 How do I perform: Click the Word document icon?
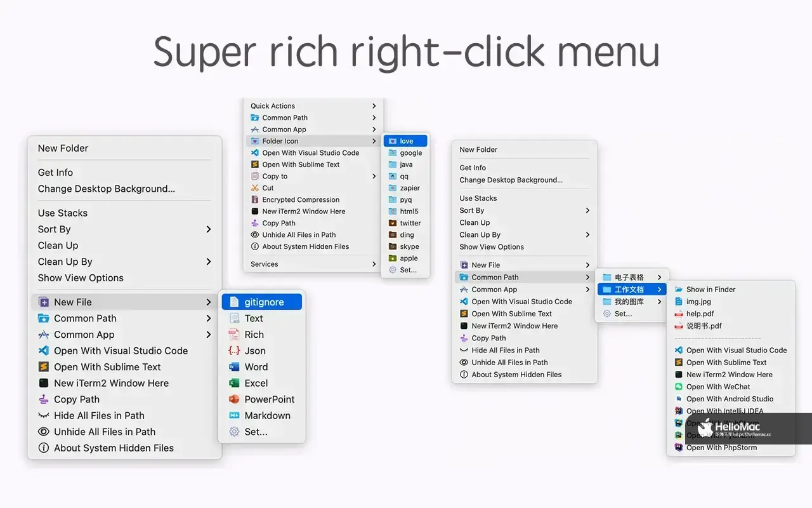tap(234, 367)
